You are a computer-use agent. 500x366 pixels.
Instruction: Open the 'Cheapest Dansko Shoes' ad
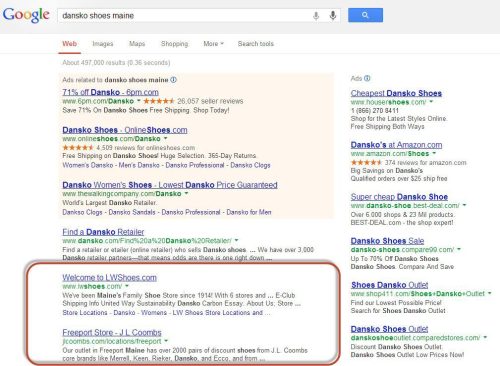point(396,93)
